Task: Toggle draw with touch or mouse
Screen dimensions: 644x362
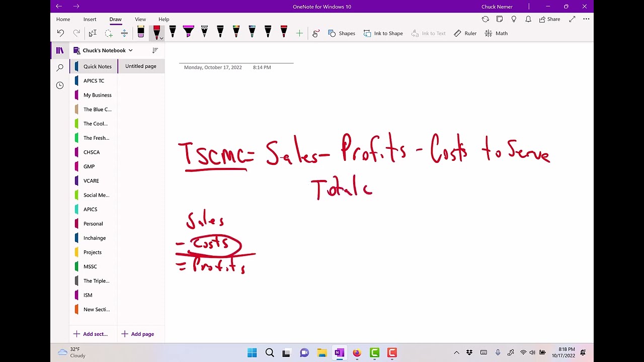Action: click(315, 33)
